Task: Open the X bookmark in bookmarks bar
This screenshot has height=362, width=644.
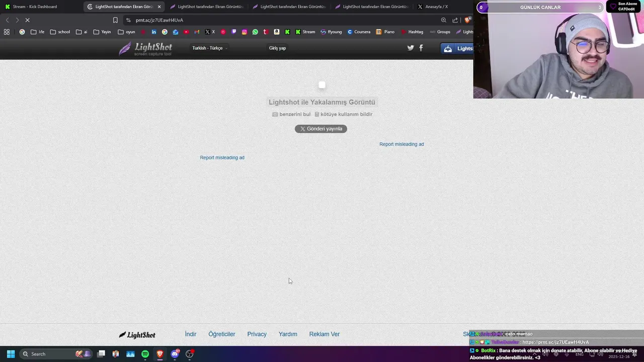Action: tap(210, 32)
